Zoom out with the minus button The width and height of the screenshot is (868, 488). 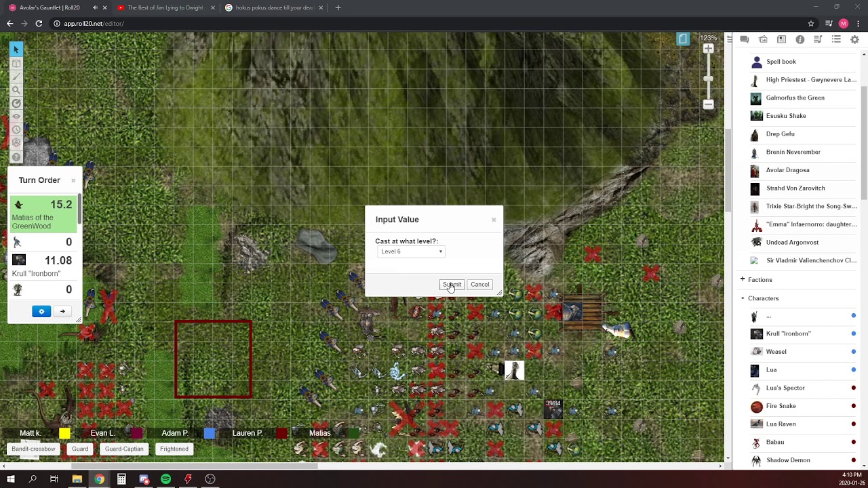[x=708, y=104]
